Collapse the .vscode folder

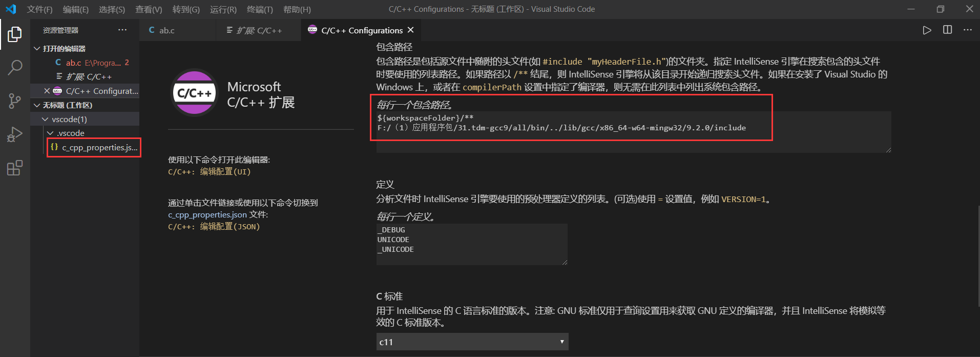50,133
